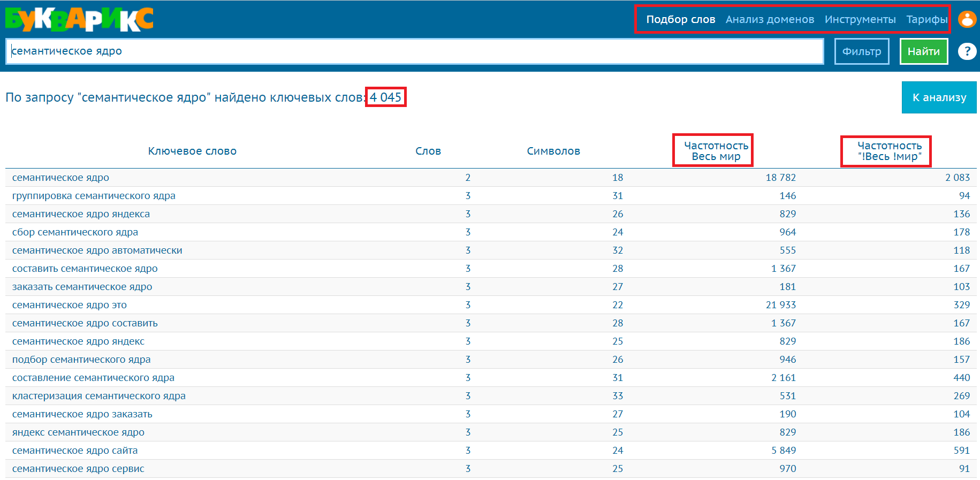
Task: Click the green Найти button
Action: coord(924,51)
